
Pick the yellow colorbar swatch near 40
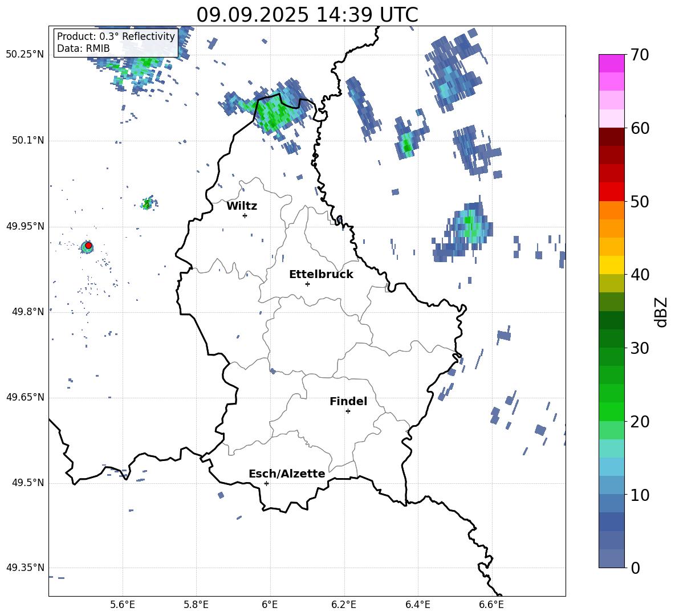tap(611, 265)
